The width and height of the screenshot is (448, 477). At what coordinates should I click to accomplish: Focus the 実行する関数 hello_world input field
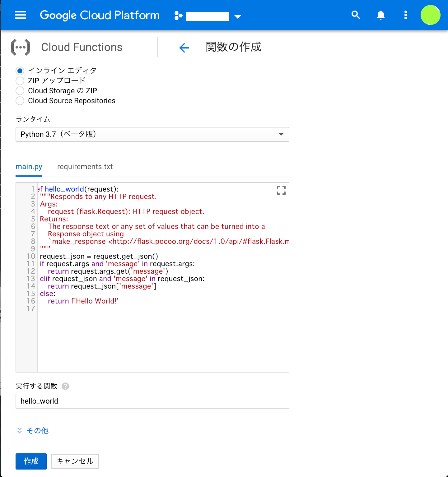pos(152,401)
